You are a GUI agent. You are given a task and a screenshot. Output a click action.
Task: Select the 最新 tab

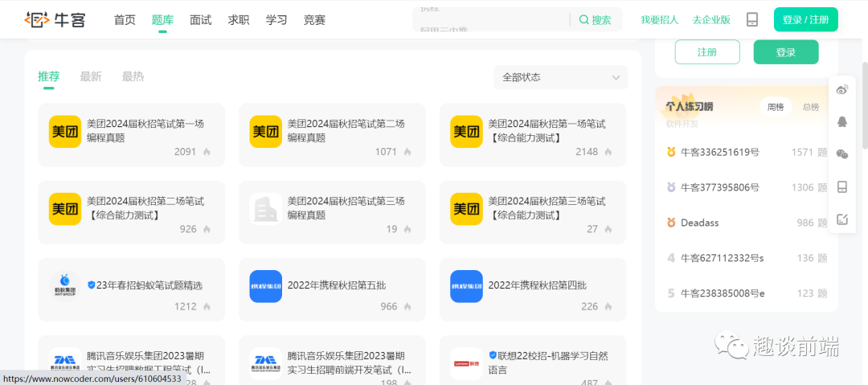click(91, 76)
